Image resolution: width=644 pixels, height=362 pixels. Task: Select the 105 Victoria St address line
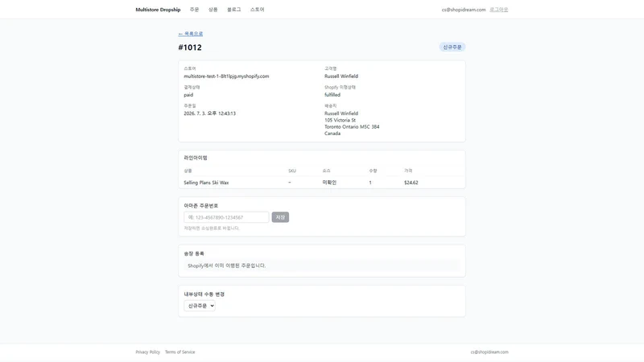pyautogui.click(x=340, y=120)
